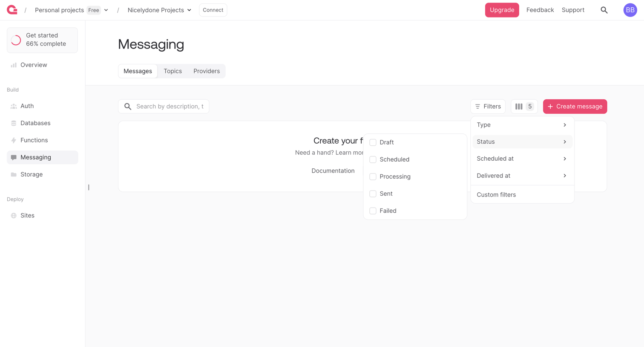Switch to the Providers tab
Image resolution: width=644 pixels, height=347 pixels.
(x=207, y=71)
